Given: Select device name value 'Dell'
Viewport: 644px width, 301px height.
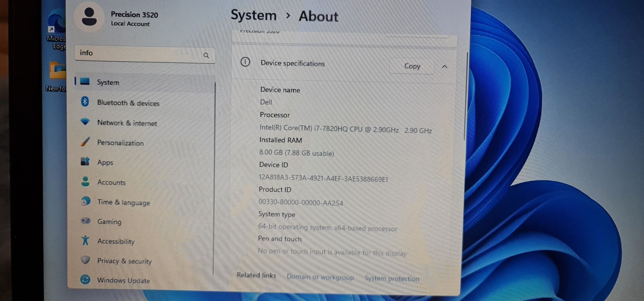Looking at the screenshot, I should pos(266,102).
